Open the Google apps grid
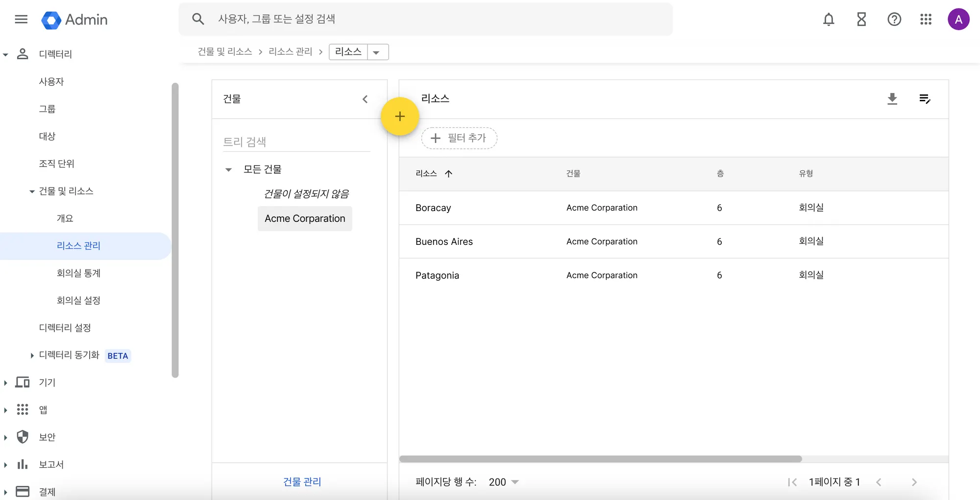The image size is (980, 500). (926, 20)
